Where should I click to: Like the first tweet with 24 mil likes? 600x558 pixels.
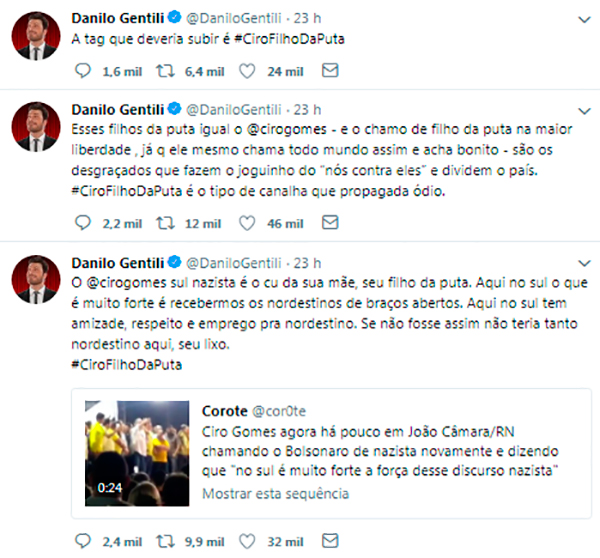click(247, 71)
